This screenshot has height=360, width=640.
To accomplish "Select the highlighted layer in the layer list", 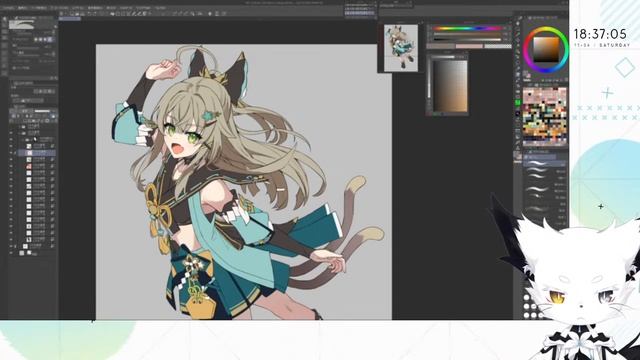I will pyautogui.click(x=37, y=153).
